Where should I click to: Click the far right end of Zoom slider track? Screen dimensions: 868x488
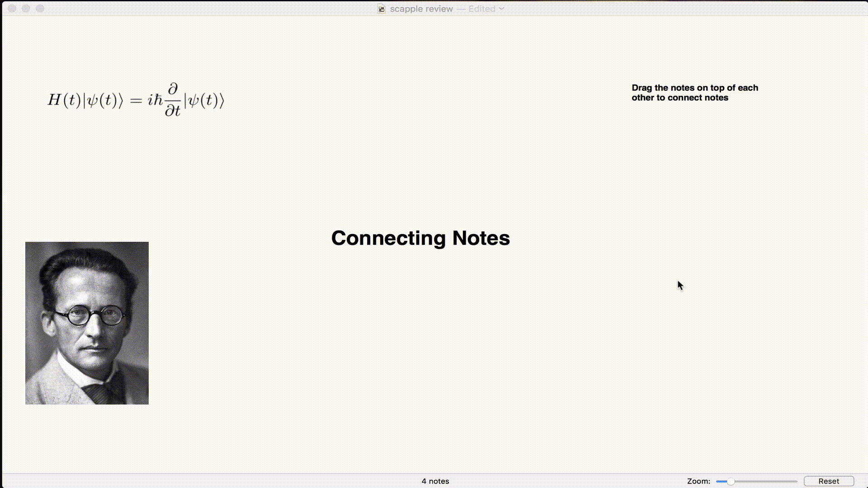click(x=796, y=481)
